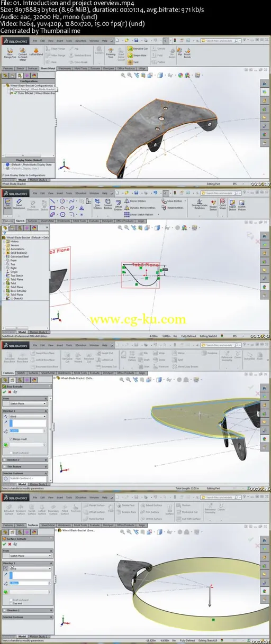The width and height of the screenshot is (271, 644).
Task: Click Convert to Sheet Metal icon
Action: pyautogui.click(x=23, y=54)
